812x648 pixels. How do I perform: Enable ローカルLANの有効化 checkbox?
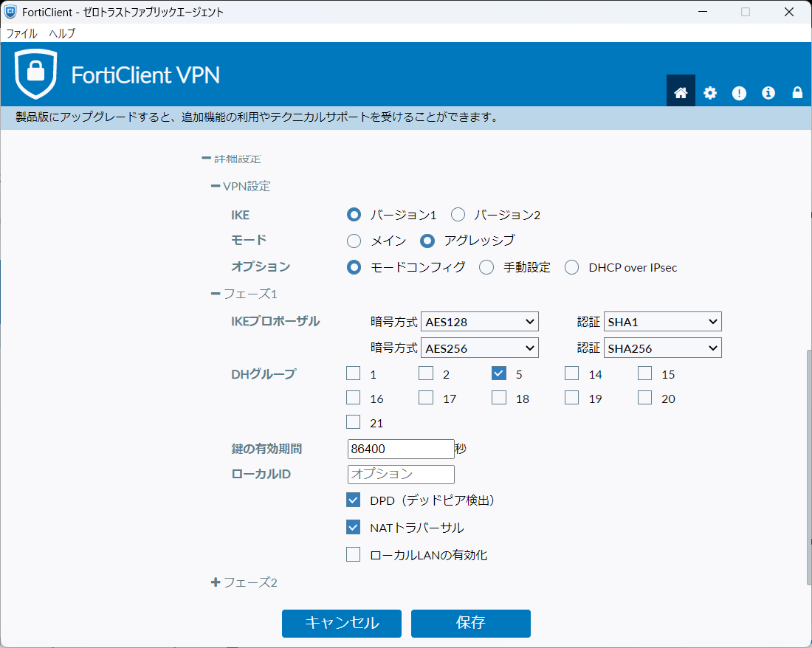tap(353, 554)
